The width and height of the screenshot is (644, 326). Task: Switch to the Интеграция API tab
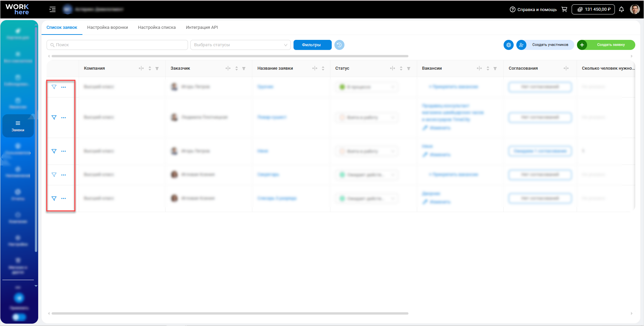click(202, 27)
